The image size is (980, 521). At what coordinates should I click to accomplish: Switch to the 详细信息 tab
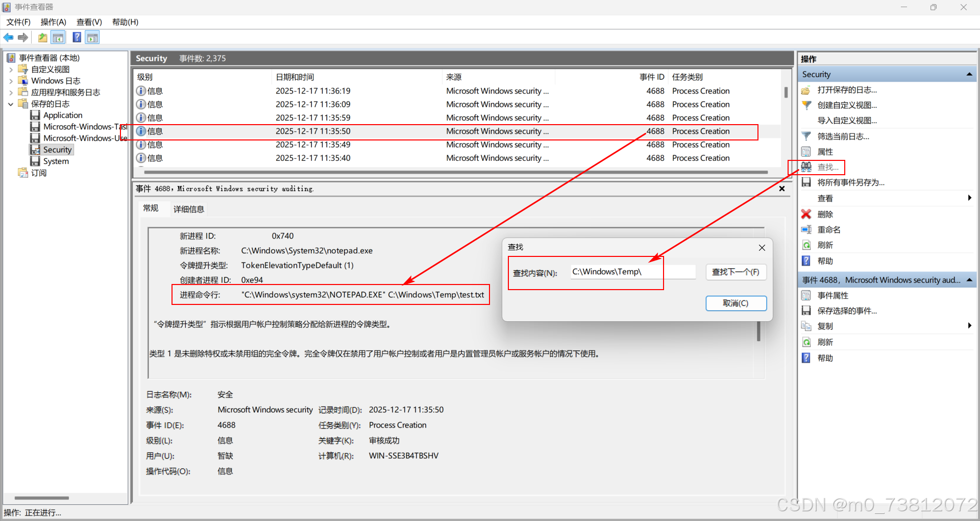click(x=189, y=209)
